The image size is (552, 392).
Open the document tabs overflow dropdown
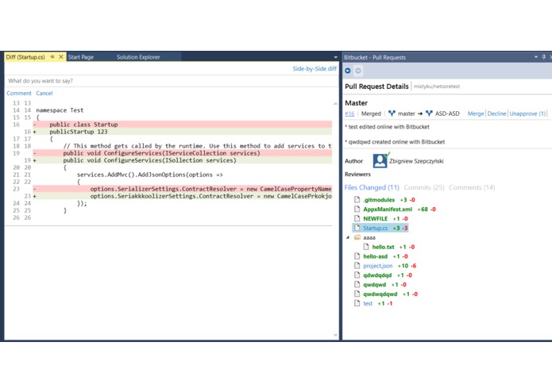point(335,57)
